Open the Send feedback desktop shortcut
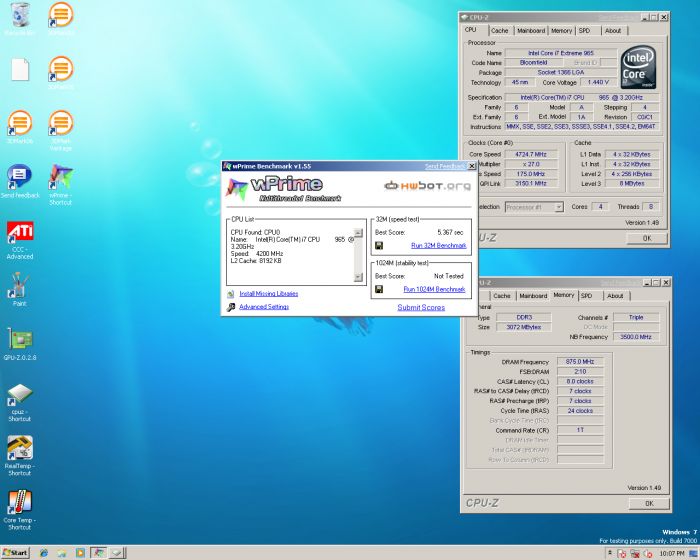 pyautogui.click(x=20, y=181)
